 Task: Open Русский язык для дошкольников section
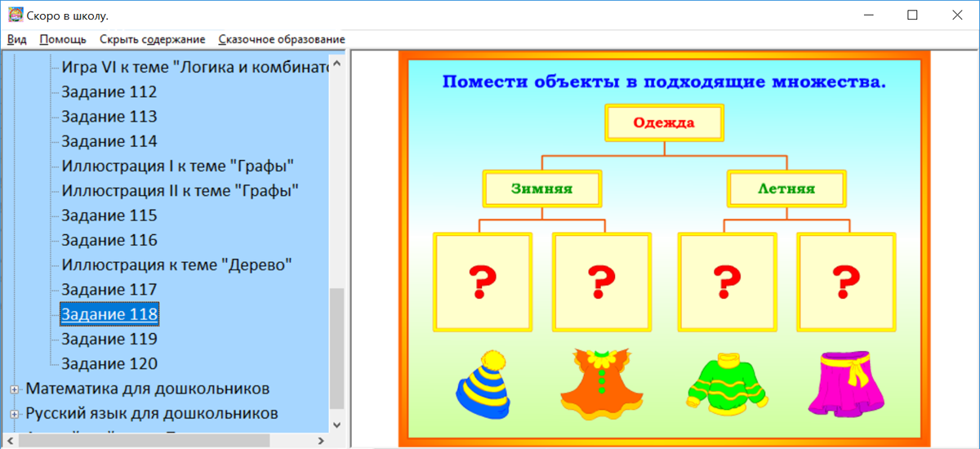pyautogui.click(x=152, y=413)
